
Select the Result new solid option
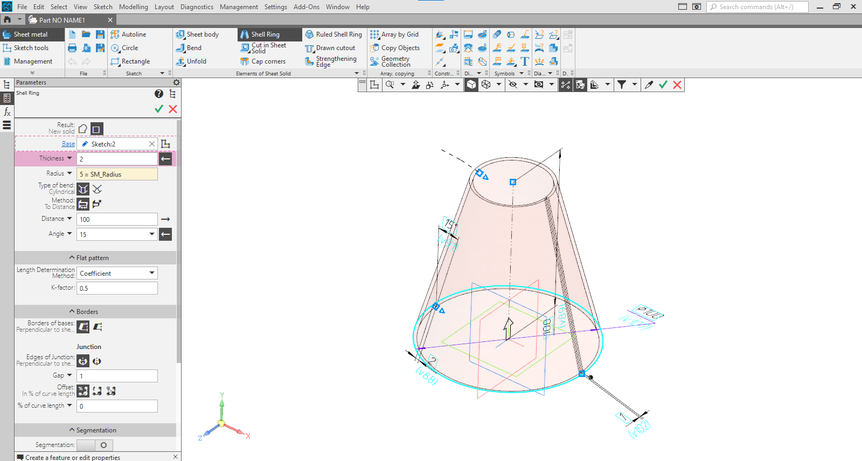click(x=82, y=129)
